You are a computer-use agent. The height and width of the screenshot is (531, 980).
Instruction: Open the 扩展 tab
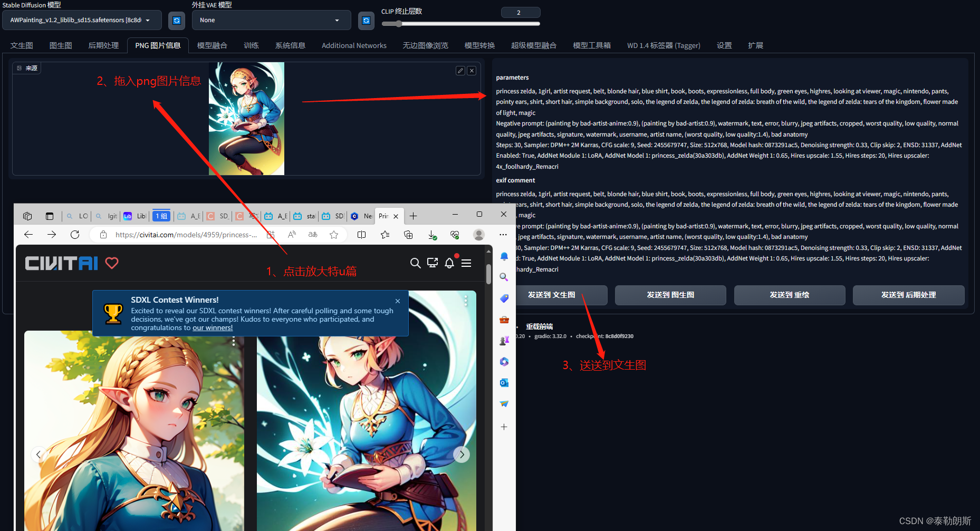(755, 46)
